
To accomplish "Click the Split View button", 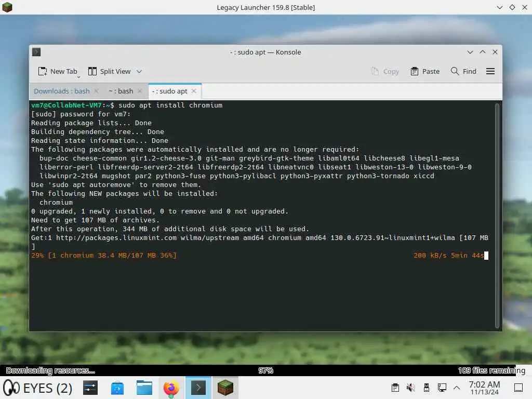I will (x=109, y=71).
